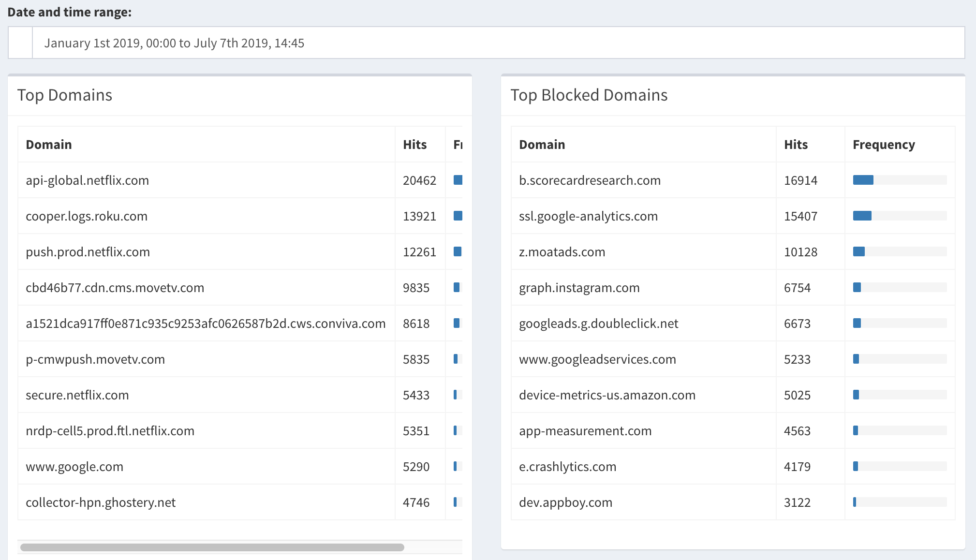Open api-global.netflix.com domain entry

[88, 180]
